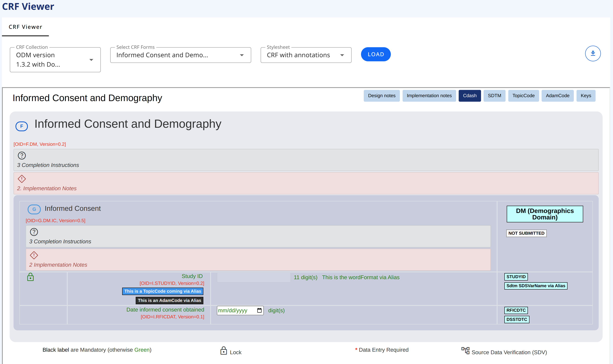Enable Design notes annotations
This screenshot has width=613, height=364.
click(381, 96)
